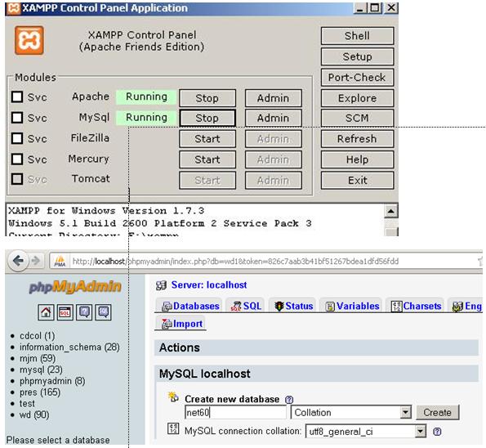Stop the Apache module
The height and width of the screenshot is (448, 486).
coord(207,98)
